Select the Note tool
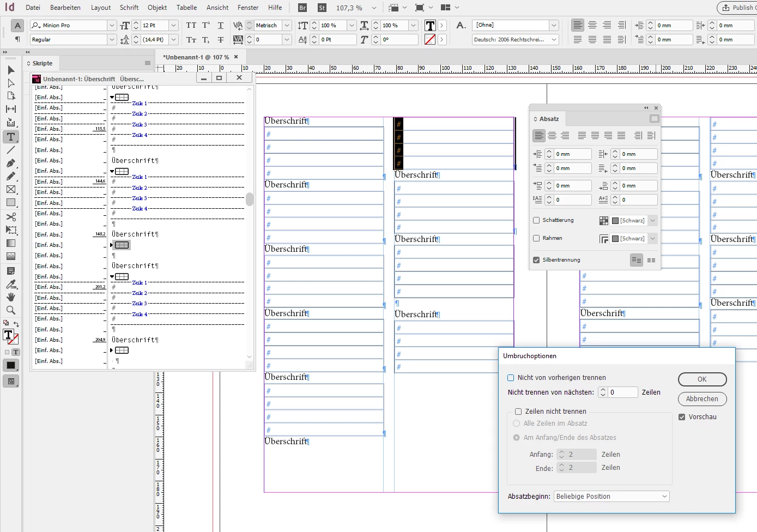This screenshot has height=532, width=757. point(11,271)
